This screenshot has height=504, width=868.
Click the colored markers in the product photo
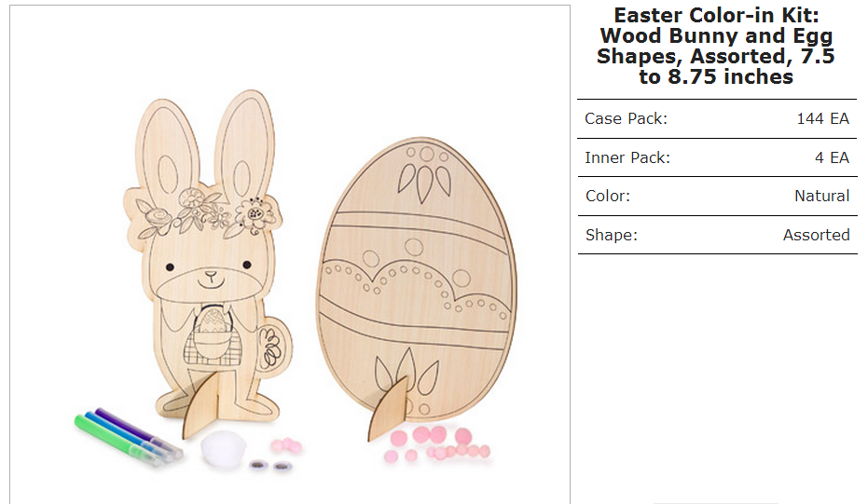click(x=129, y=437)
